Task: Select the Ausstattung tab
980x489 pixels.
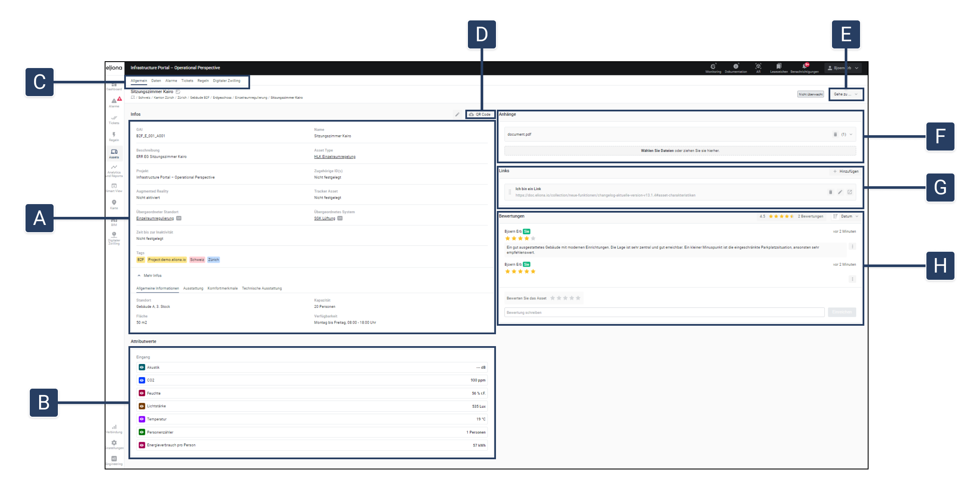Action: [x=193, y=288]
